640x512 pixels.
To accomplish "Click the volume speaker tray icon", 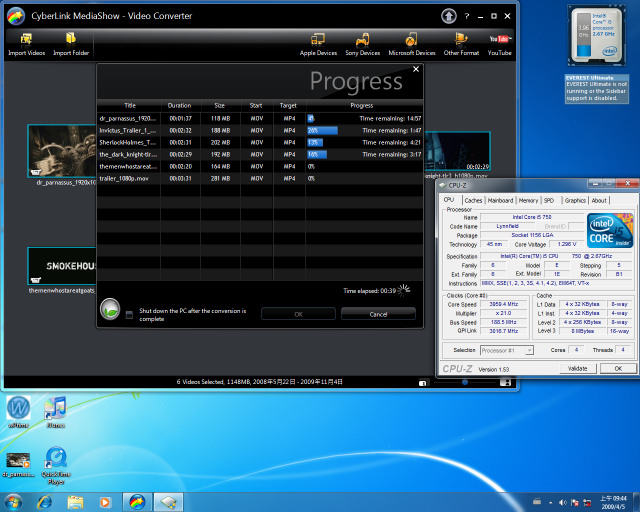I will [562, 503].
